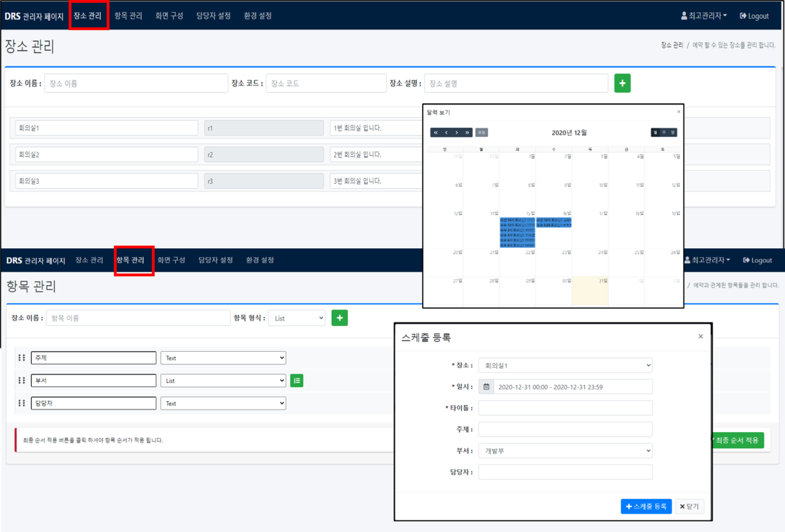Open the type dropdown in the 주제 row
Screen dimensions: 785x532
pyautogui.click(x=223, y=358)
